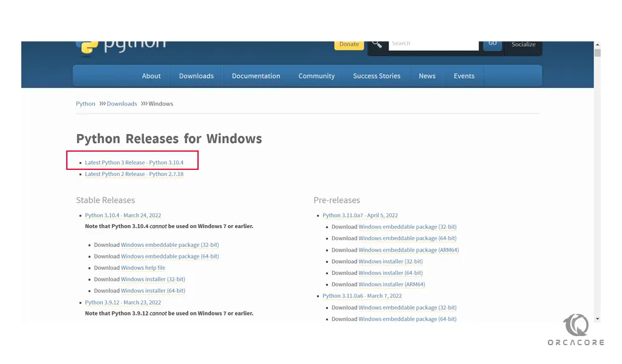Download 3.11.0a7 Windows installer (ARM64)
622x364 pixels.
392,285
